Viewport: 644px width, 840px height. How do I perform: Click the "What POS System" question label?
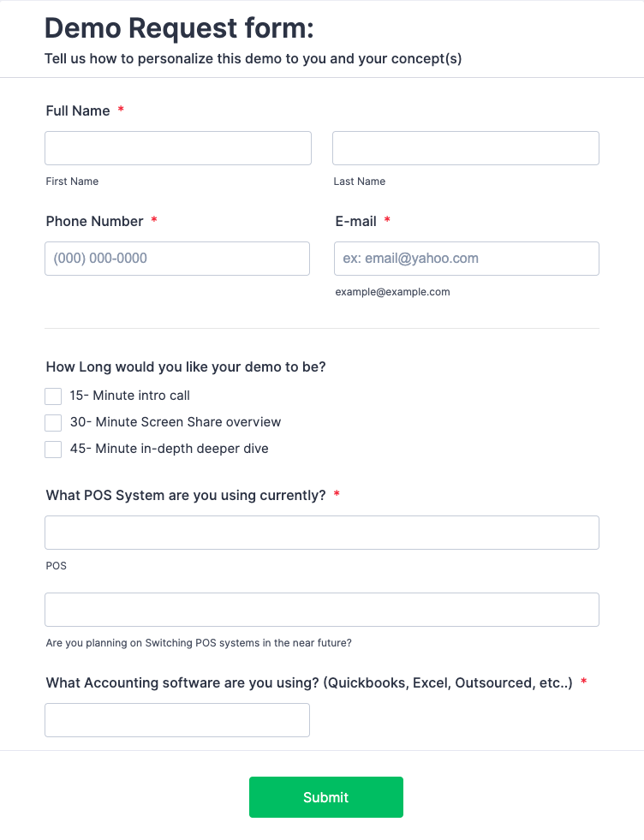pos(186,495)
